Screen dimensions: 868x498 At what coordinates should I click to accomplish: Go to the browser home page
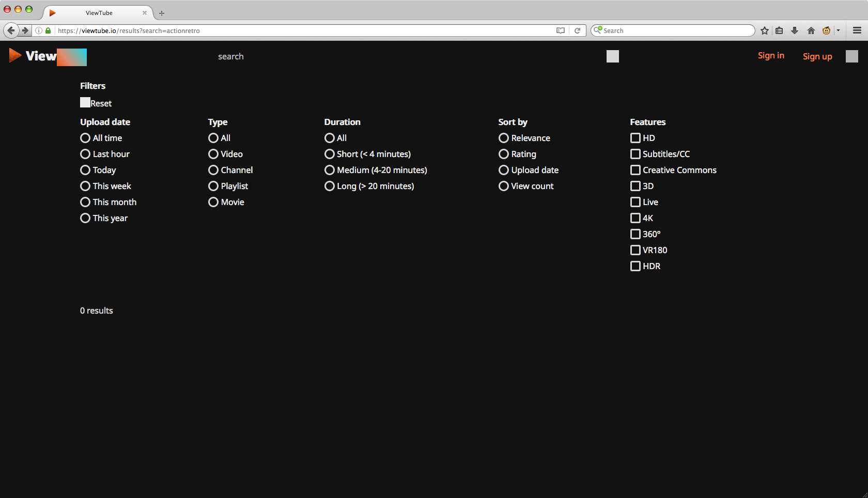point(811,30)
